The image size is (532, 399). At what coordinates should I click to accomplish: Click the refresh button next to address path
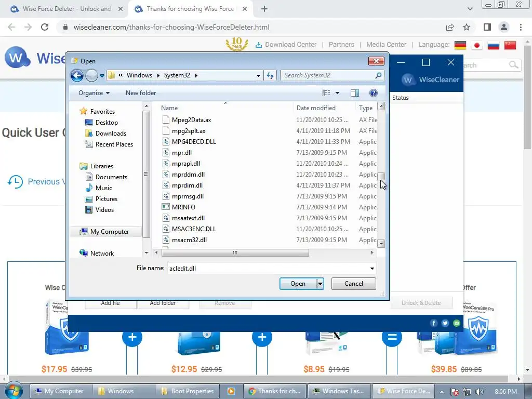click(270, 75)
